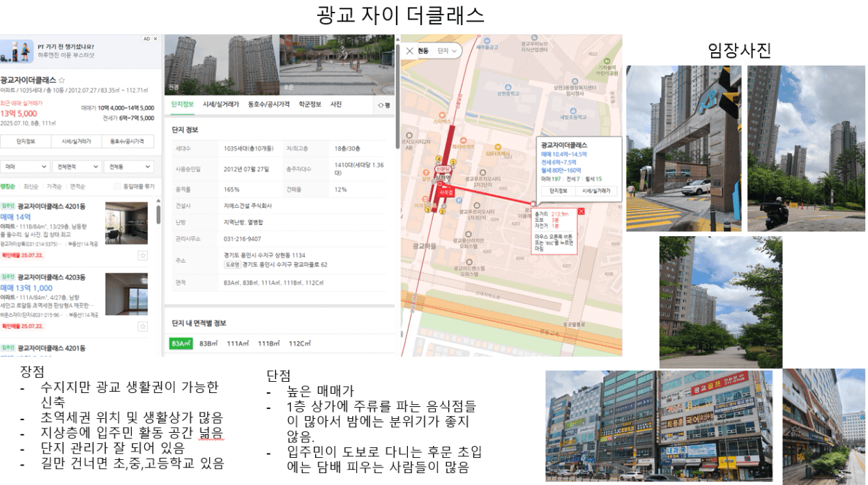Click the 임장사진 heading
The image size is (868, 485).
tap(740, 50)
